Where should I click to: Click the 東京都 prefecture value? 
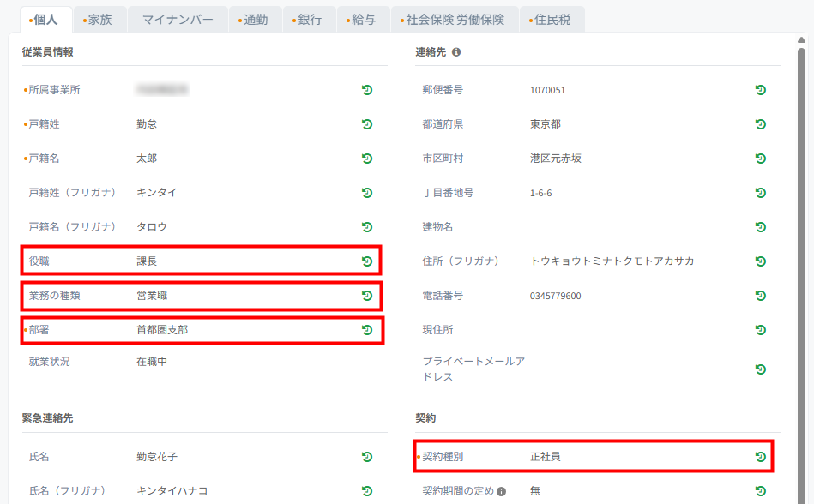545,124
